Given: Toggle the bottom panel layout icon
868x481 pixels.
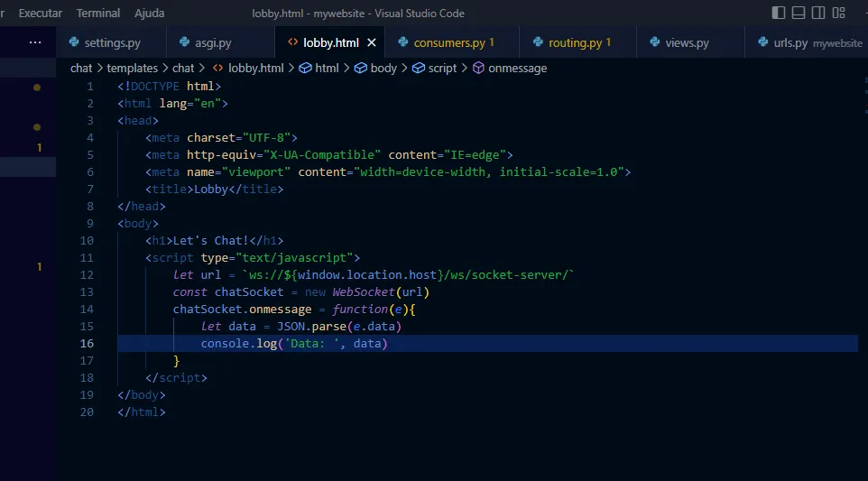Looking at the screenshot, I should (799, 13).
